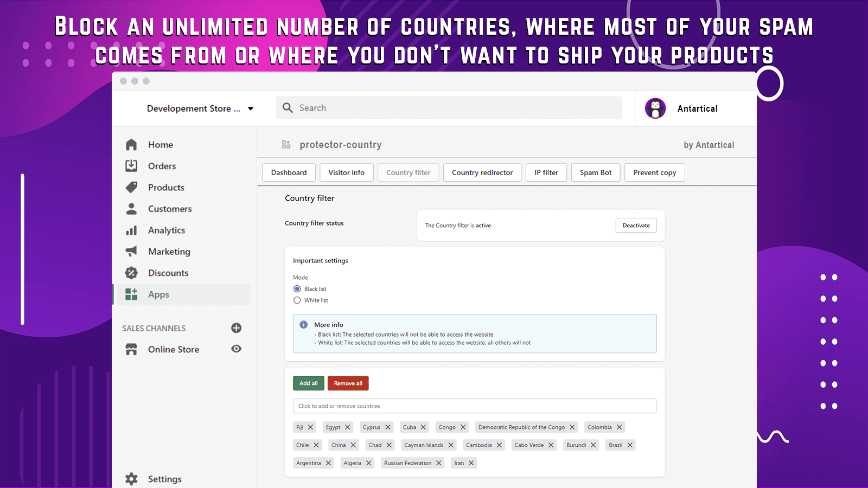The height and width of the screenshot is (488, 868).
Task: Click the Marketing megaphone icon
Action: pos(131,251)
